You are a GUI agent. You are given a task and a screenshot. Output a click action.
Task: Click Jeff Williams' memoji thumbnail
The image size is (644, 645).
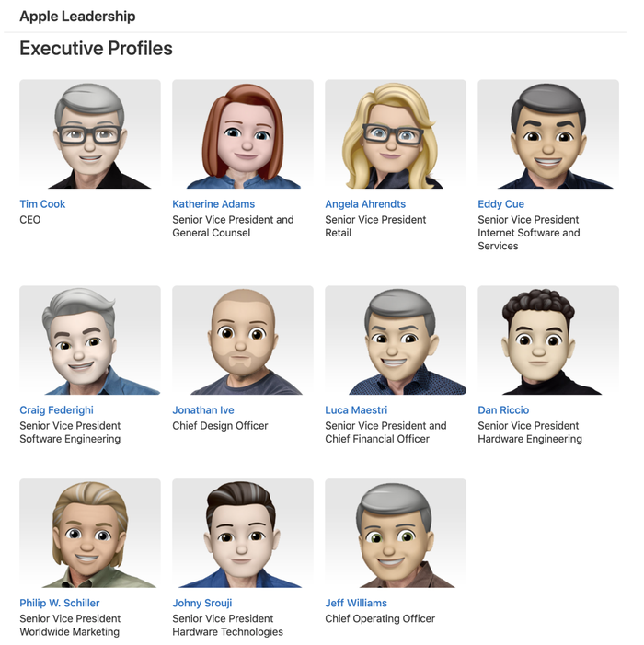coord(396,533)
